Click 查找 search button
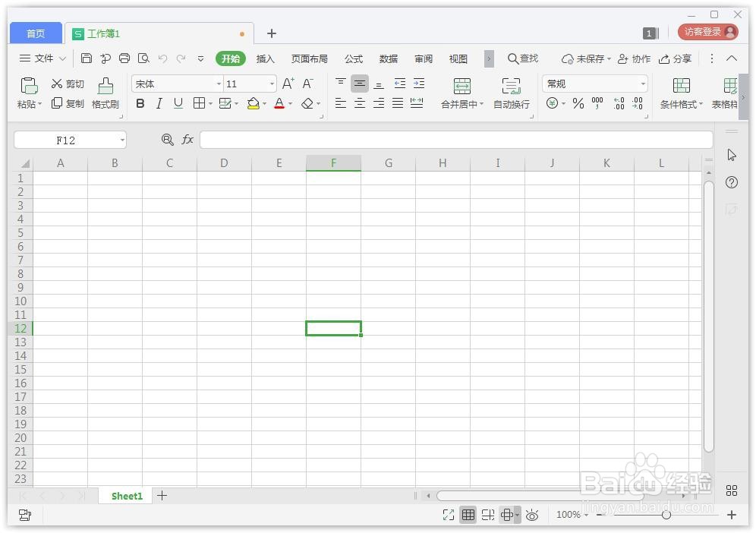756x533 pixels. pos(523,58)
